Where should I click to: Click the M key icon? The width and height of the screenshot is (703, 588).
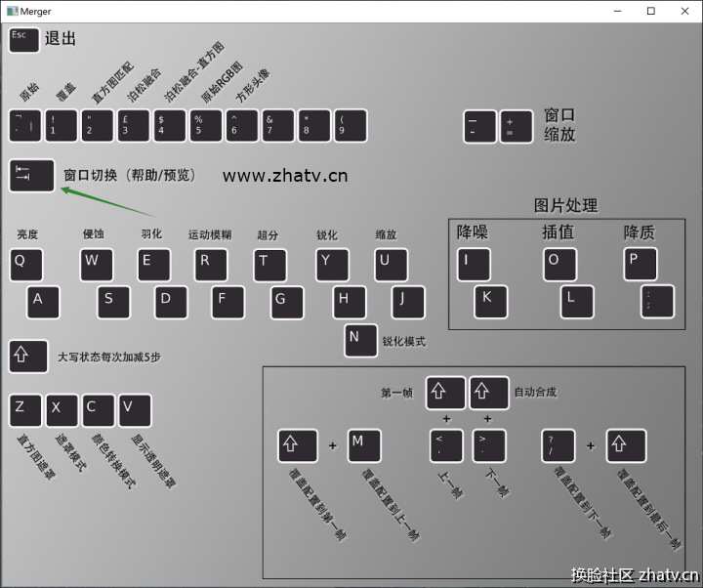click(x=364, y=445)
